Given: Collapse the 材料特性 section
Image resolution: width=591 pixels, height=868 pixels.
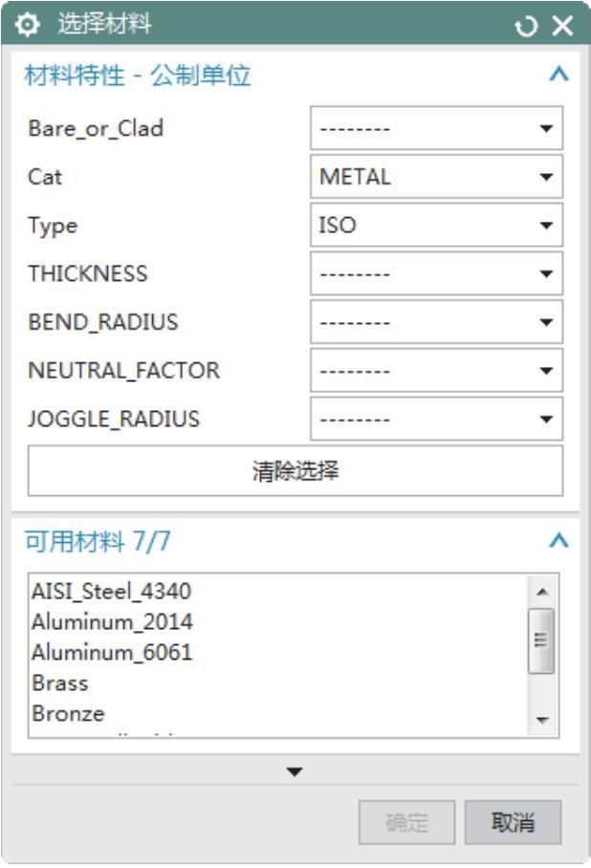Looking at the screenshot, I should 559,75.
